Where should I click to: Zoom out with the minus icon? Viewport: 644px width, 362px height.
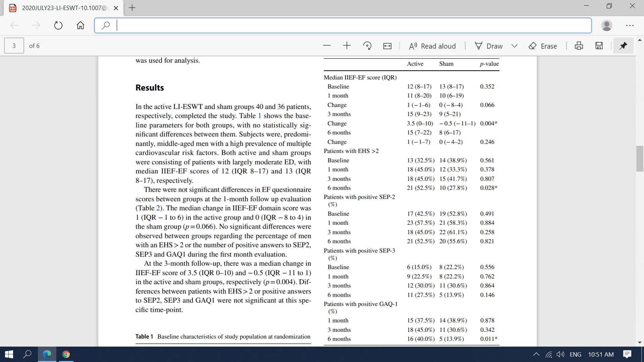click(x=327, y=46)
